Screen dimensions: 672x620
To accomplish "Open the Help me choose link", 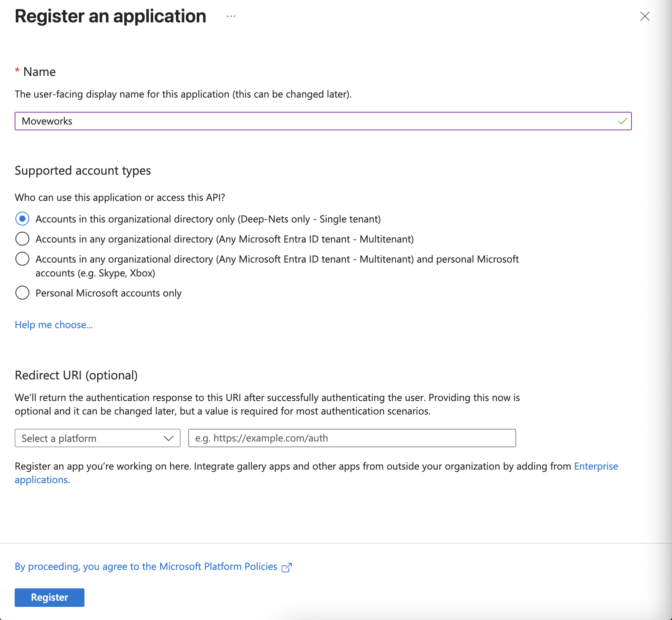I will [x=54, y=325].
